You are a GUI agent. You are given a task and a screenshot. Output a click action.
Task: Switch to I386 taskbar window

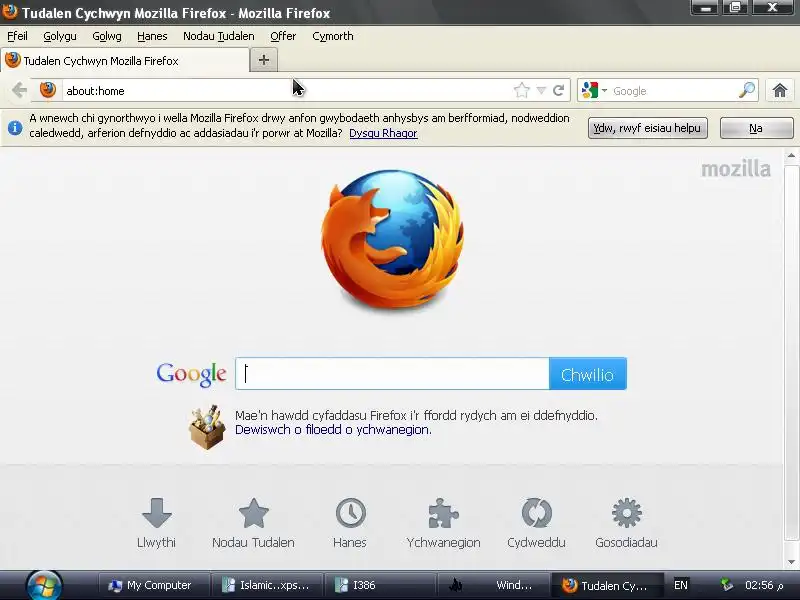point(380,585)
